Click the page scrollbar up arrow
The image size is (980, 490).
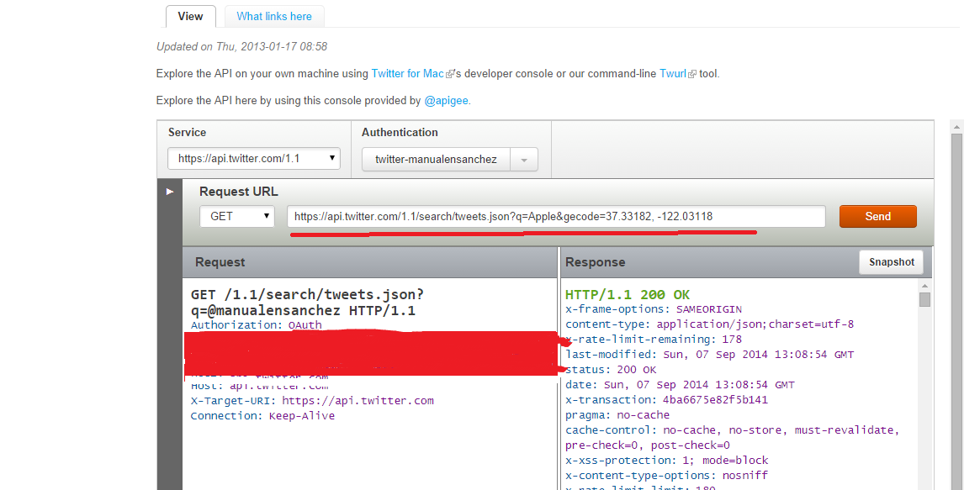[957, 127]
